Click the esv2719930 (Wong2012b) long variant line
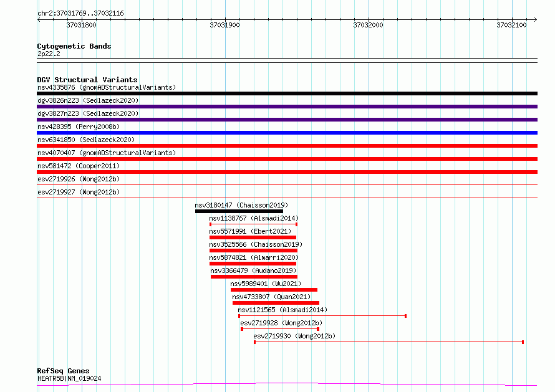This screenshot has width=555, height=392. (x=388, y=342)
